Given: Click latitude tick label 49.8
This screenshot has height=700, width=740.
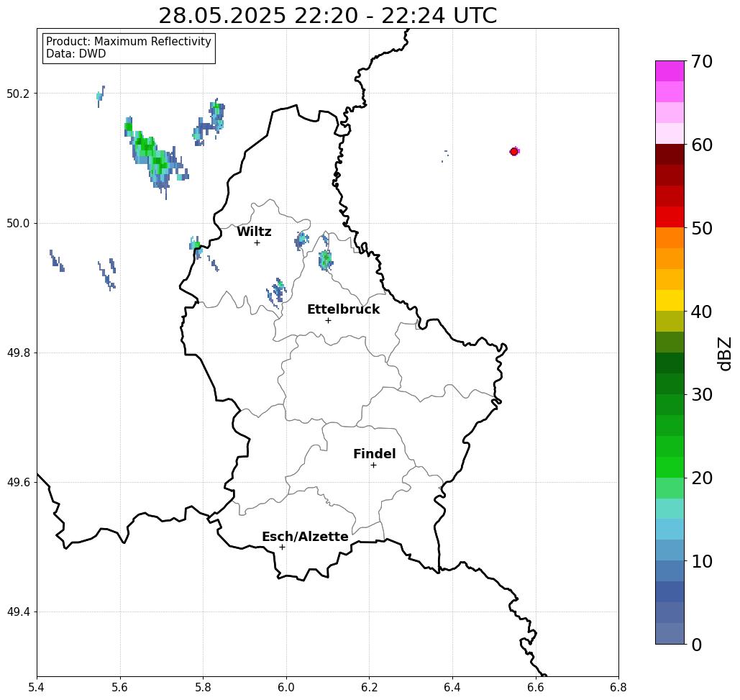Looking at the screenshot, I should [18, 353].
